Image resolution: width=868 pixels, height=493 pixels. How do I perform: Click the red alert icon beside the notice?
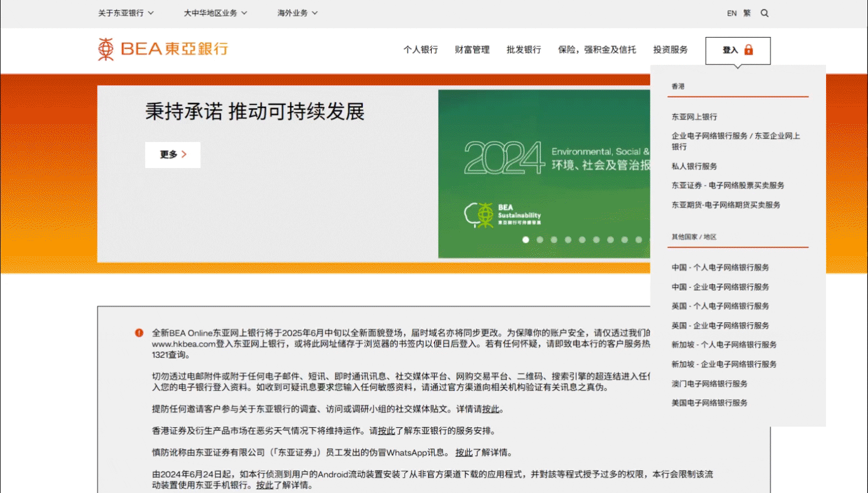click(x=139, y=333)
